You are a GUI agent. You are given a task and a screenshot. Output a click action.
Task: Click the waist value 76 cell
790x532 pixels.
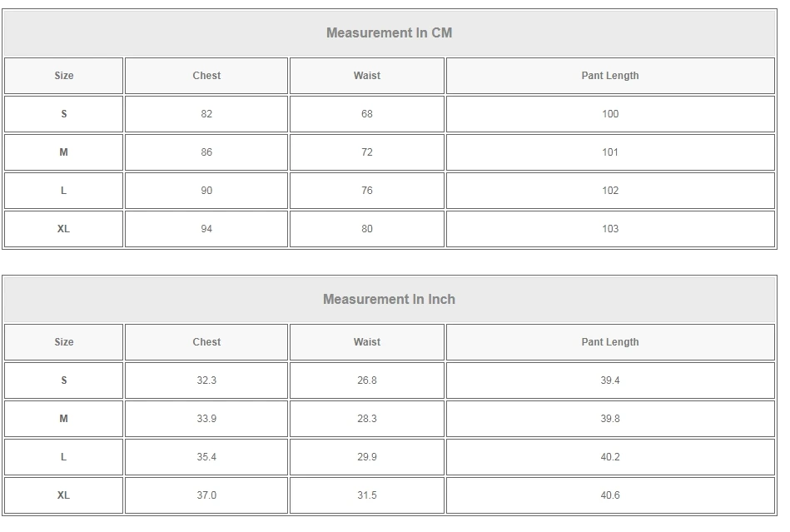pyautogui.click(x=367, y=191)
